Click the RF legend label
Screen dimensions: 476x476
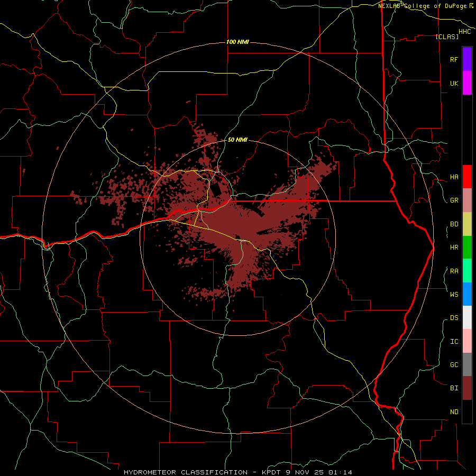click(x=454, y=59)
